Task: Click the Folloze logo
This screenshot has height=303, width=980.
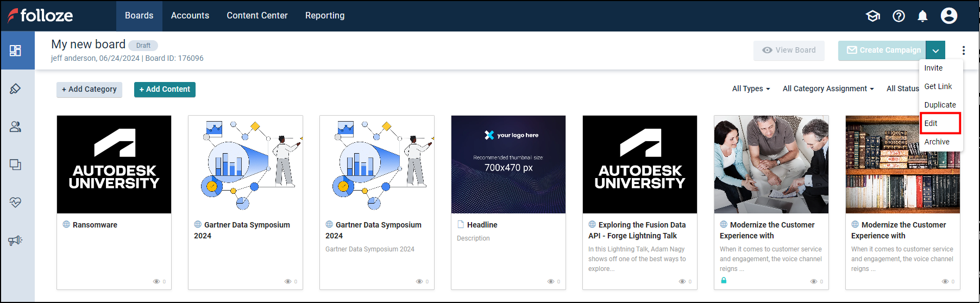Action: (40, 16)
